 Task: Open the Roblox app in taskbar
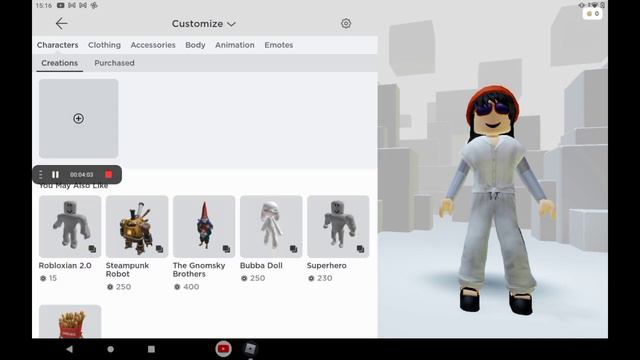pos(250,349)
